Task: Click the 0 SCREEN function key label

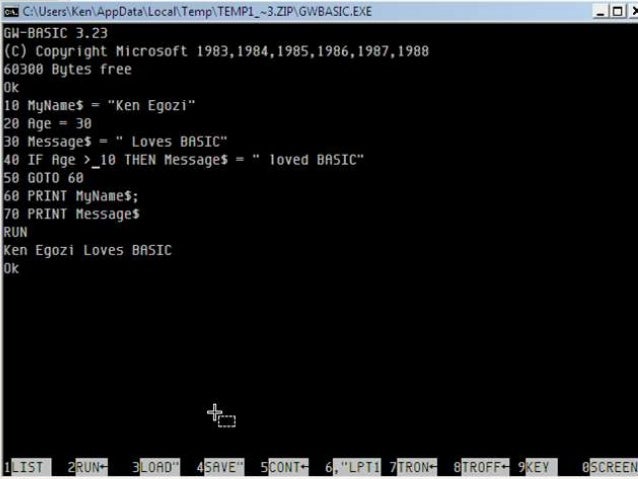Action: [x=610, y=467]
